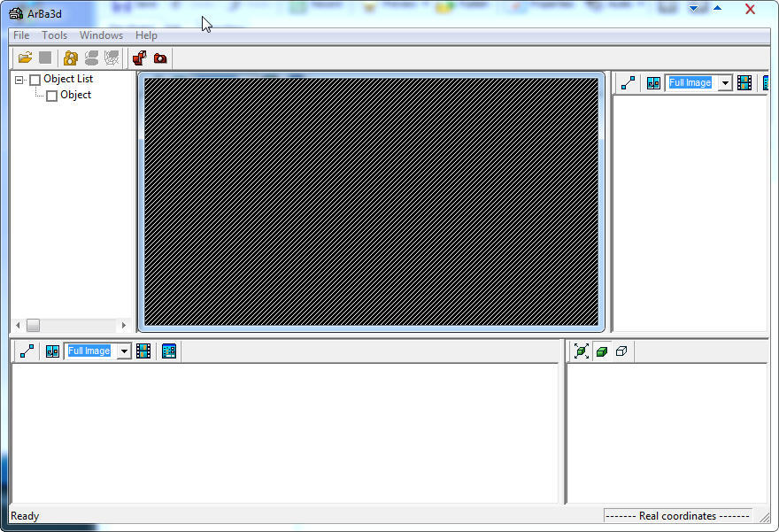The height and width of the screenshot is (532, 779).
Task: Open the Full Image dropdown in the right panel
Action: tap(725, 82)
